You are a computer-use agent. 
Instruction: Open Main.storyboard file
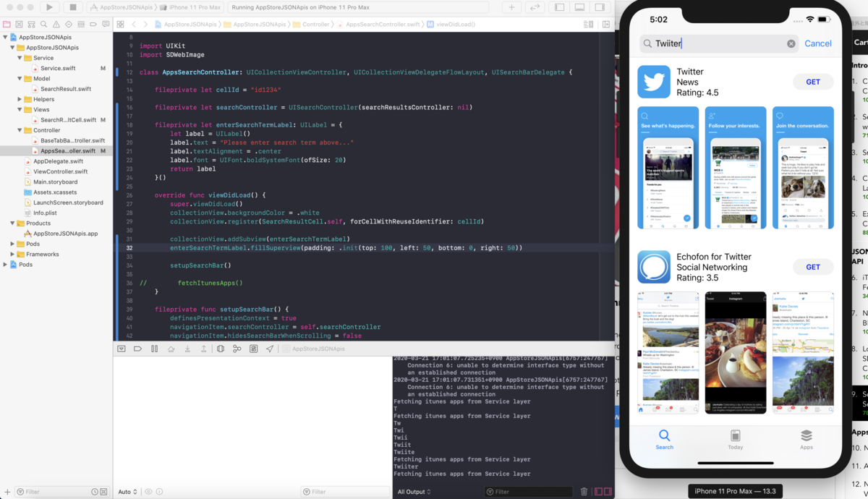(56, 182)
